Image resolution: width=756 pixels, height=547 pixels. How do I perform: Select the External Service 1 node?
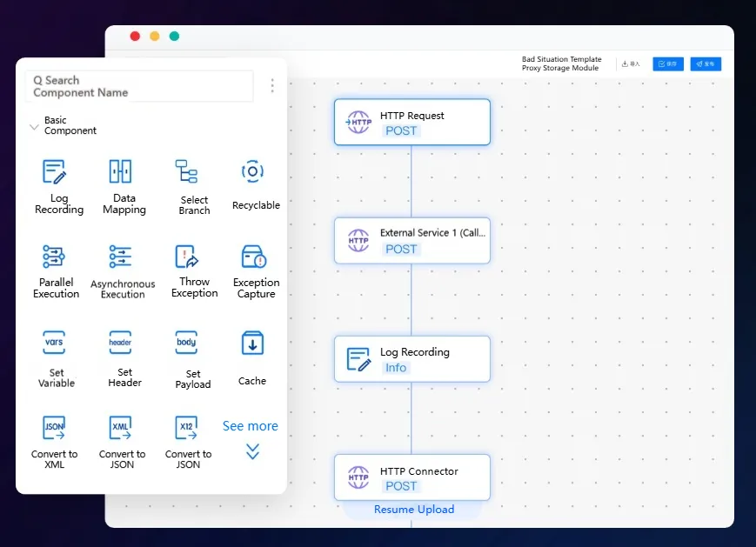(x=412, y=241)
